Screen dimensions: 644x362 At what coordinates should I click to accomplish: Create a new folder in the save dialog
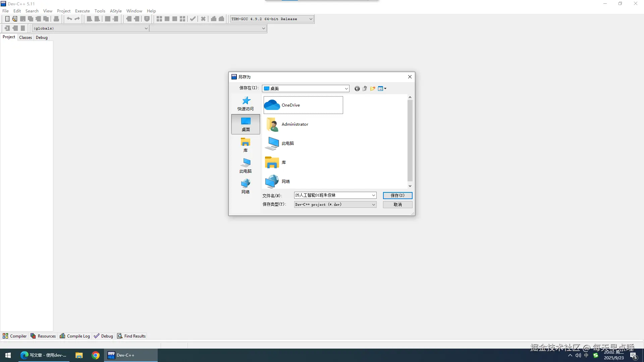click(x=373, y=88)
